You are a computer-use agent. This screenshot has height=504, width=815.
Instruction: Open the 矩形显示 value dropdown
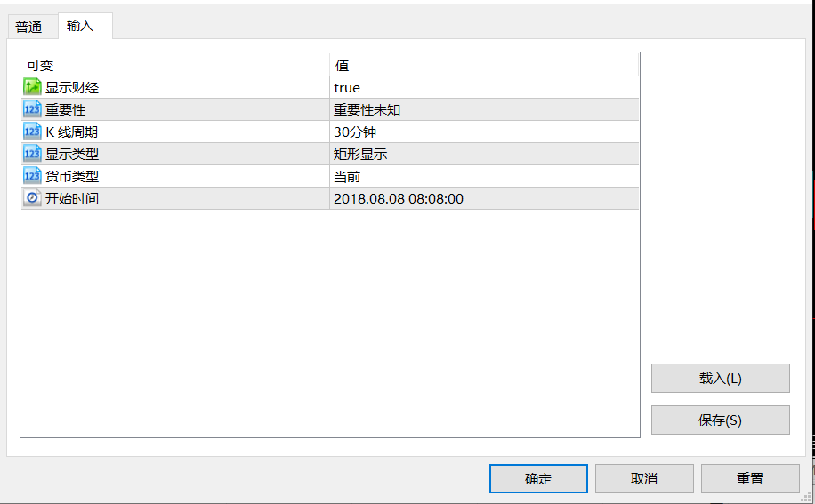point(360,155)
